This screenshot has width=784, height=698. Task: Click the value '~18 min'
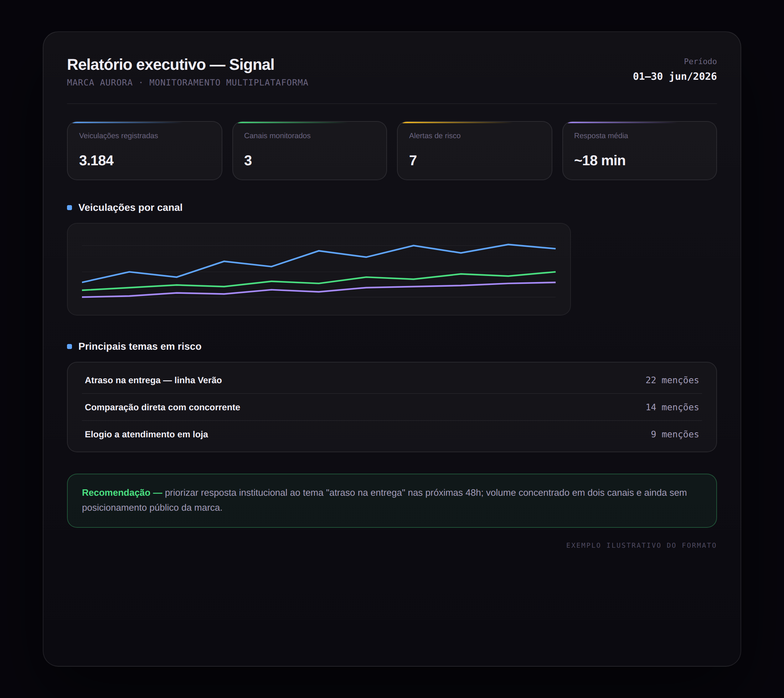[x=600, y=160]
